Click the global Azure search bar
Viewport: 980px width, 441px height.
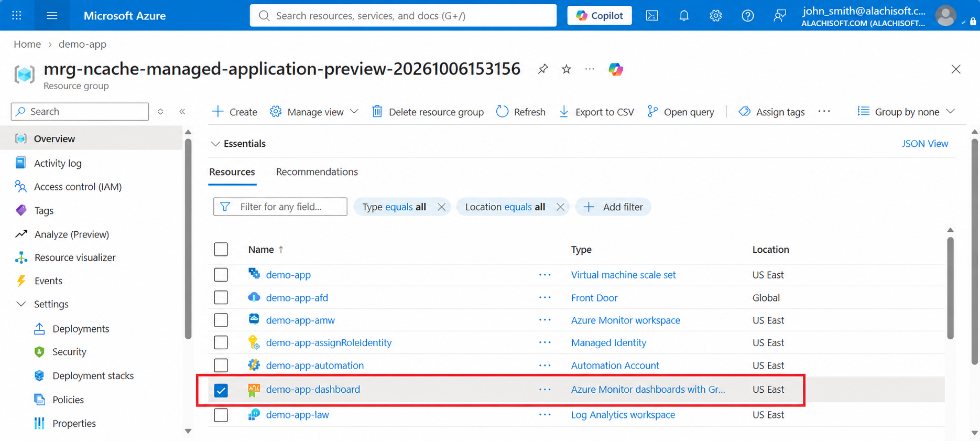(403, 16)
